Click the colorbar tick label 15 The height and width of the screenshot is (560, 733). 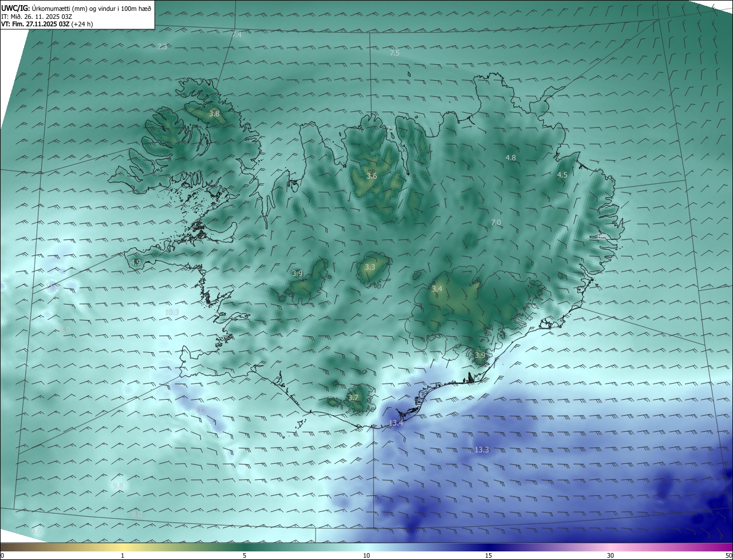488,555
